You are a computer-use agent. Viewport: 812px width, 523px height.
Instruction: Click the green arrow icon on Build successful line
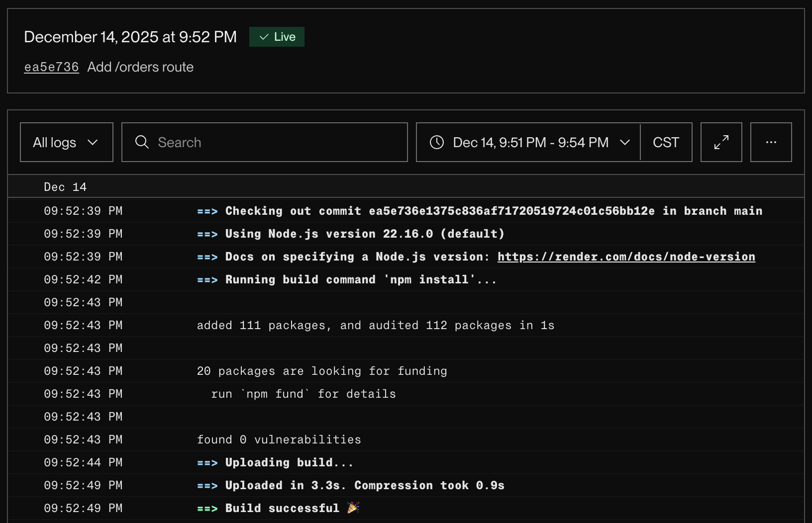coord(206,508)
